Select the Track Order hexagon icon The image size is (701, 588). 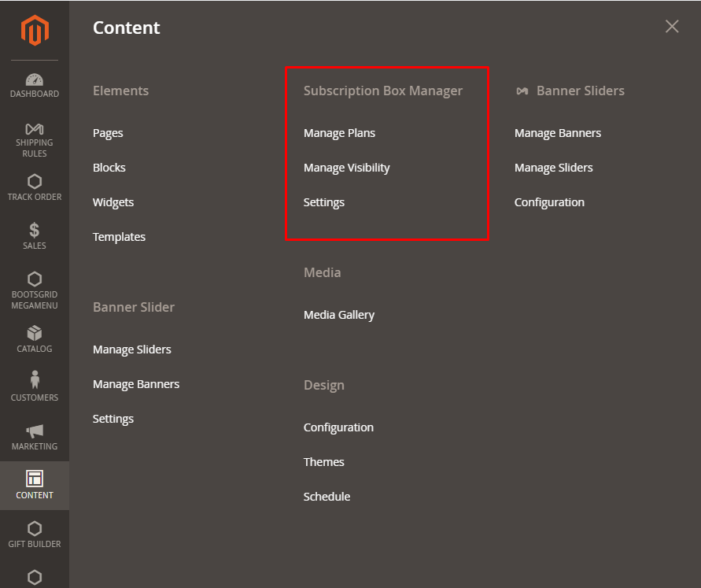tap(35, 182)
